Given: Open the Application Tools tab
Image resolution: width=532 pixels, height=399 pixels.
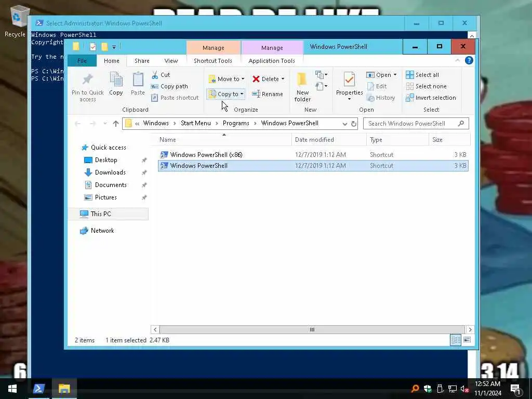Looking at the screenshot, I should [x=272, y=61].
